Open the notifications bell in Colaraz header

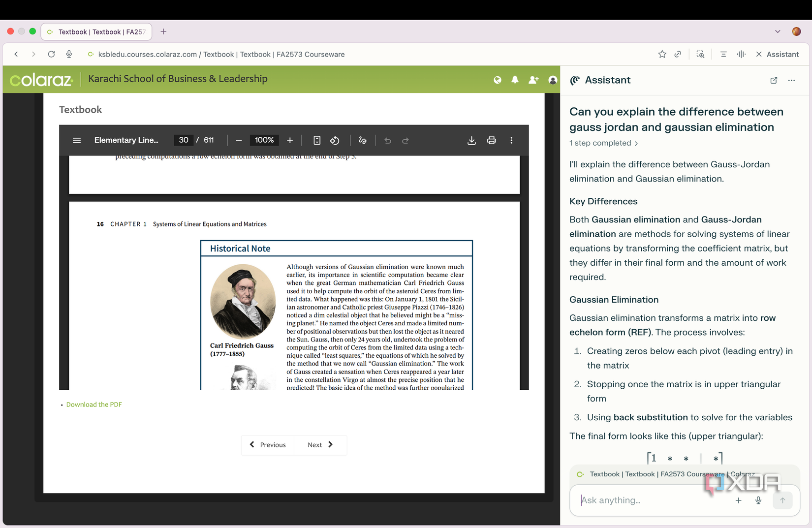point(515,80)
